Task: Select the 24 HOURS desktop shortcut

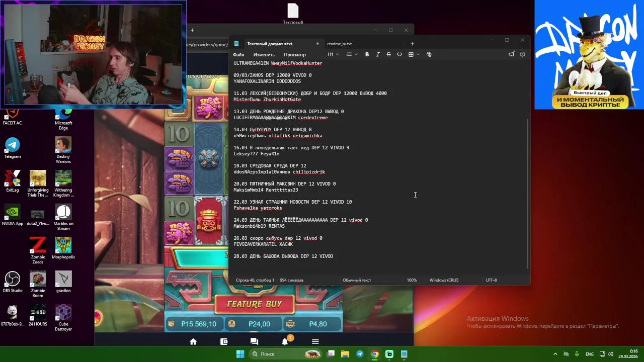Action: (x=38, y=315)
